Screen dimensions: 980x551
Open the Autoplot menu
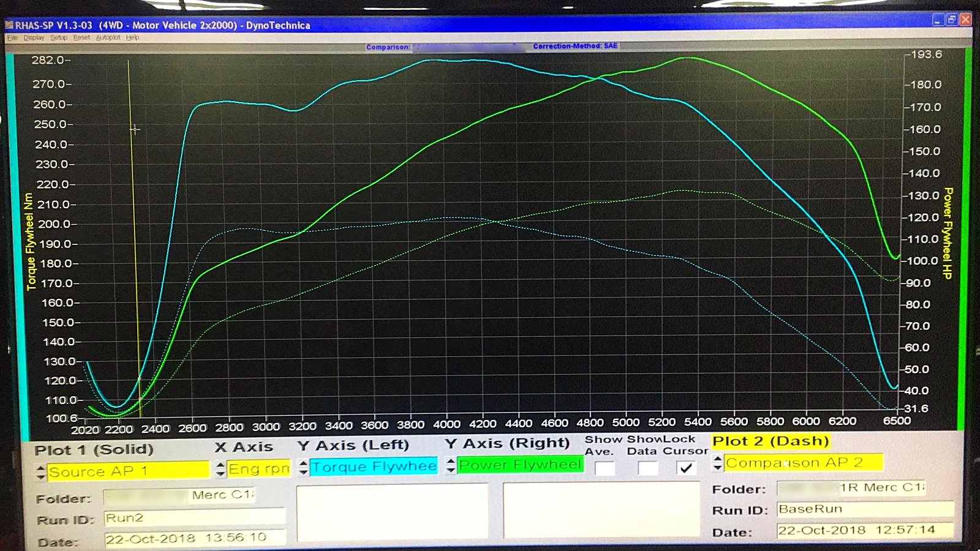click(x=108, y=38)
